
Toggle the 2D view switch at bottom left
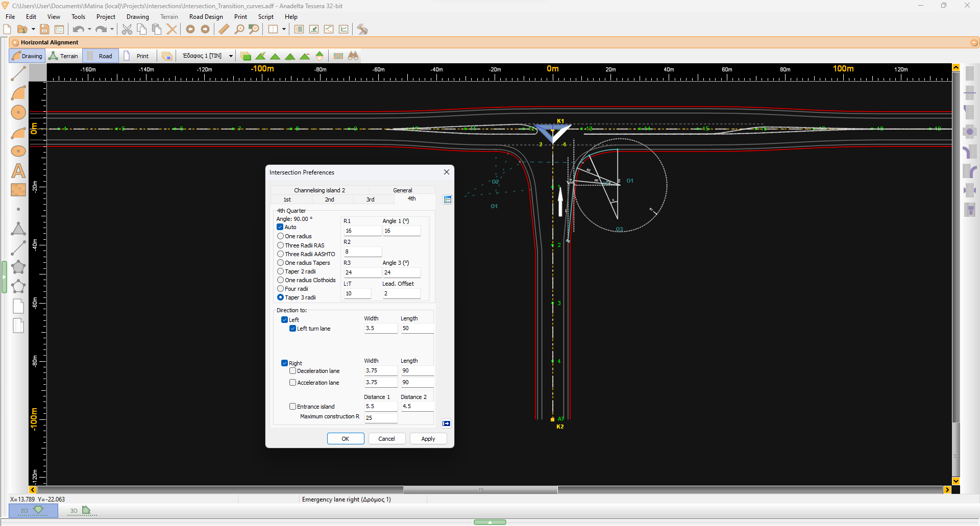[x=33, y=511]
